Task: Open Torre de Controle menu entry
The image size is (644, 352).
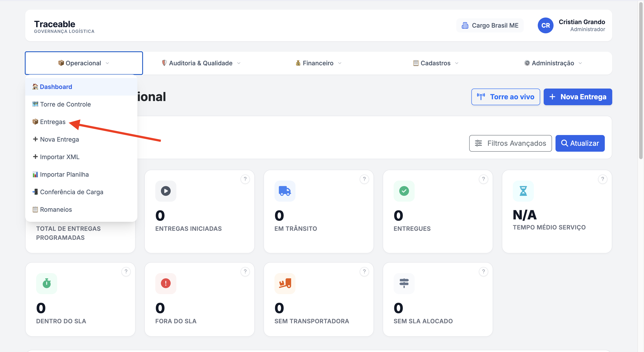Action: (81, 104)
